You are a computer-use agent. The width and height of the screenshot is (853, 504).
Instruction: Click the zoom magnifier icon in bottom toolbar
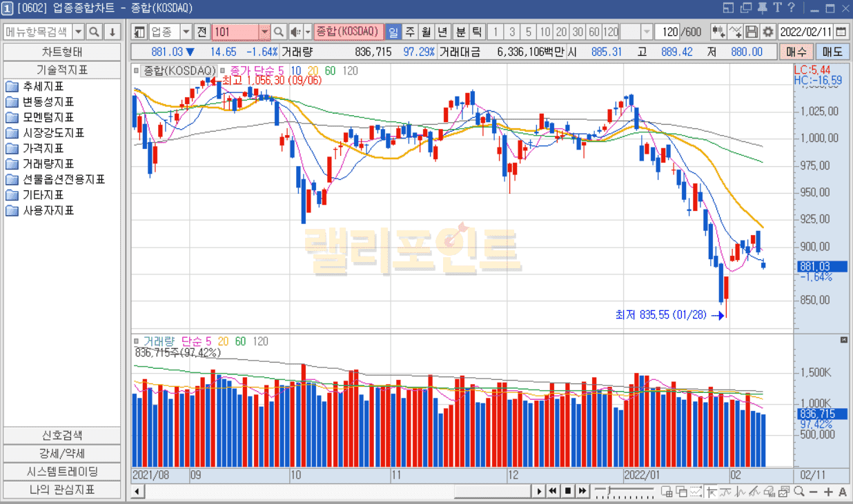click(798, 491)
